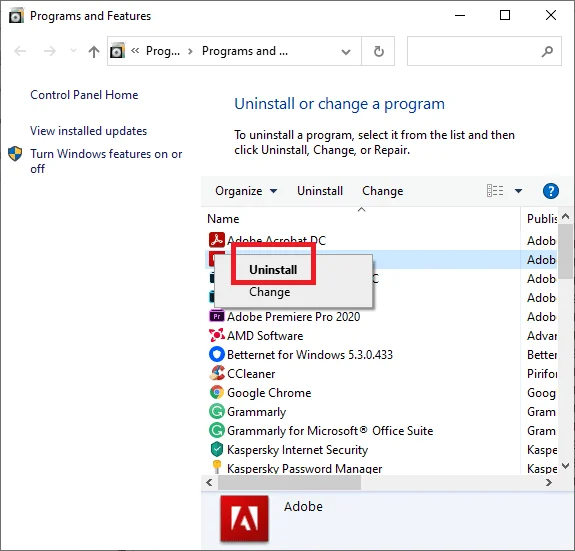
Task: Select the Adobe Premiere Pro 2020 icon
Action: pos(217,316)
